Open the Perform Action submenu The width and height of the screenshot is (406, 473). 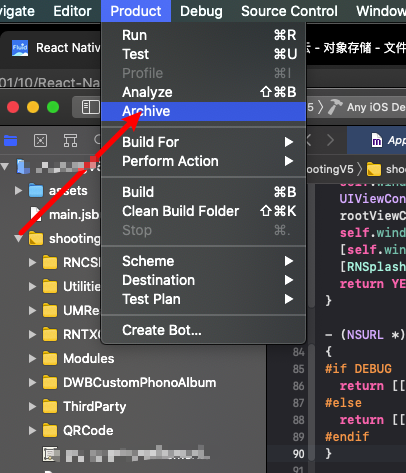[x=203, y=161]
